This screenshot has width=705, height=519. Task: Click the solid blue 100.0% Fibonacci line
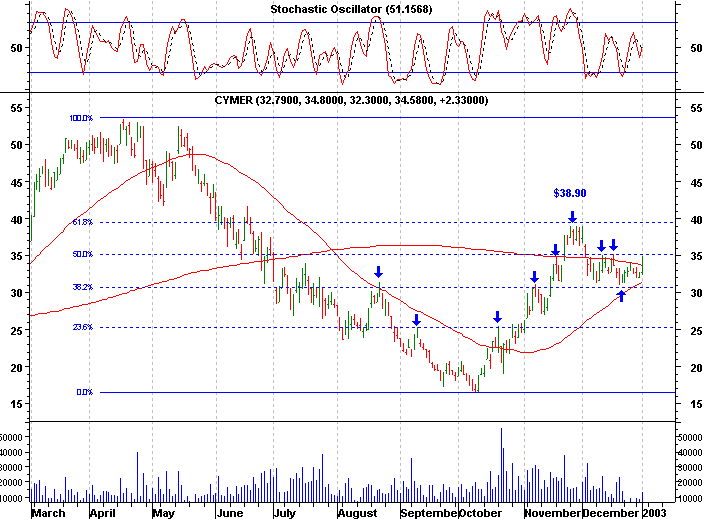tap(387, 117)
